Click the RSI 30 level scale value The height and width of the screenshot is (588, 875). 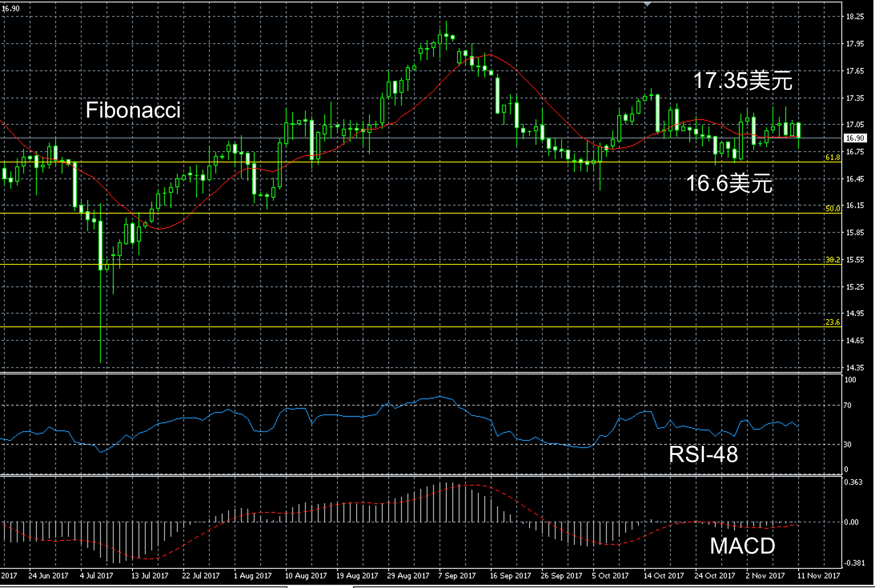click(x=847, y=444)
